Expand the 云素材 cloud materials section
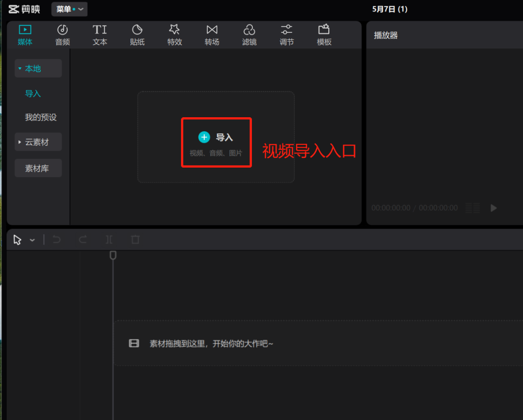The height and width of the screenshot is (420, 523). tap(38, 142)
